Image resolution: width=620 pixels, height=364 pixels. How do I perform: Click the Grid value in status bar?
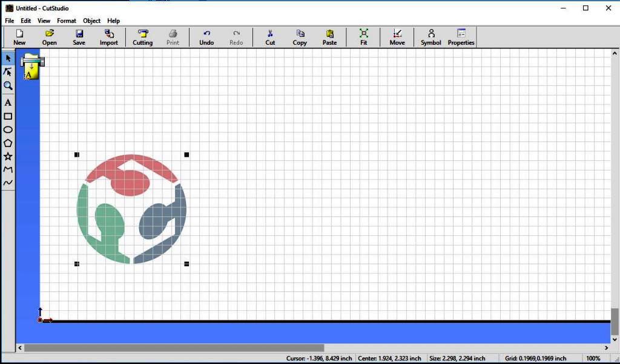tap(535, 358)
